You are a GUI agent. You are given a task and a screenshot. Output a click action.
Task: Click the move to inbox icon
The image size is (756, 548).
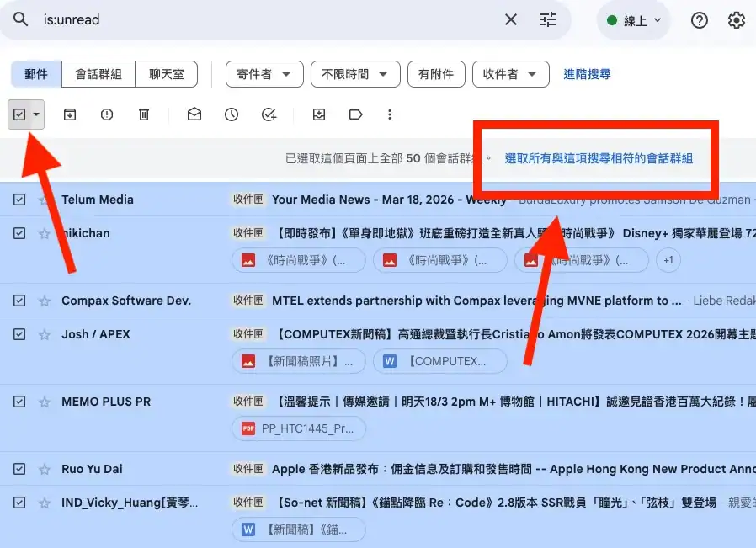click(319, 114)
